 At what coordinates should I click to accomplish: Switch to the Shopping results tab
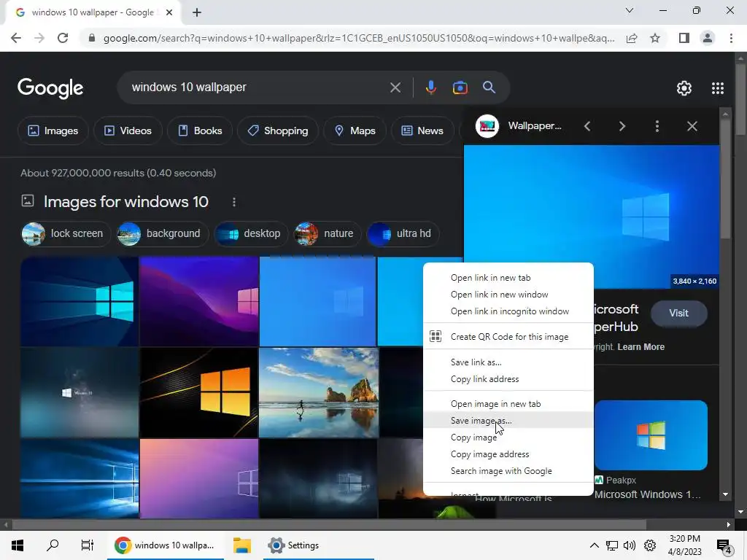click(x=278, y=131)
